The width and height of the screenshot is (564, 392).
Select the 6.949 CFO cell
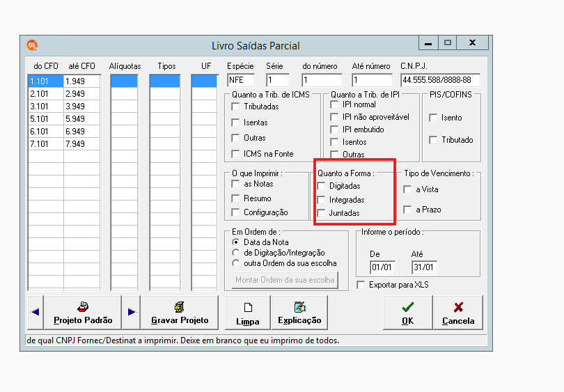click(x=81, y=132)
